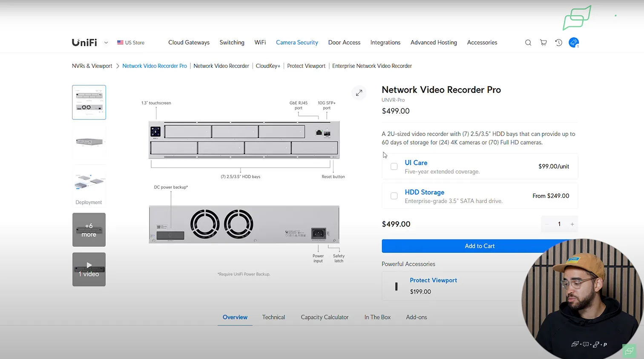Open the blue user account avatar
644x359 pixels.
pos(574,43)
